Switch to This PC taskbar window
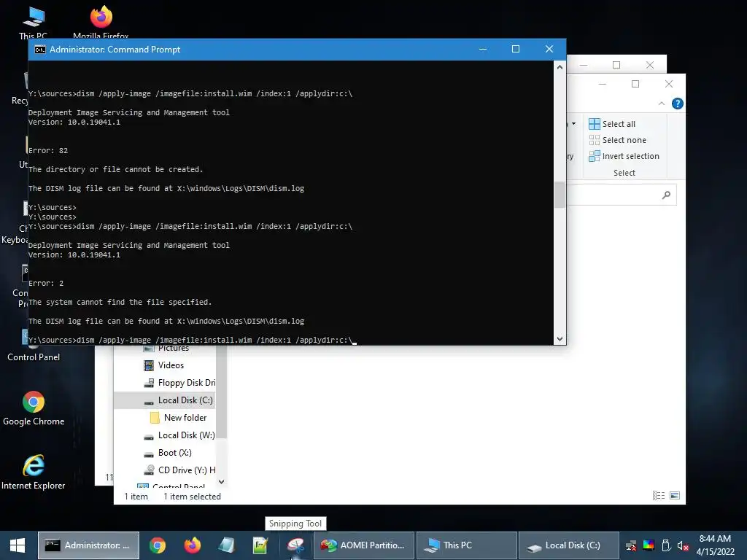This screenshot has height=560, width=747. (466, 545)
